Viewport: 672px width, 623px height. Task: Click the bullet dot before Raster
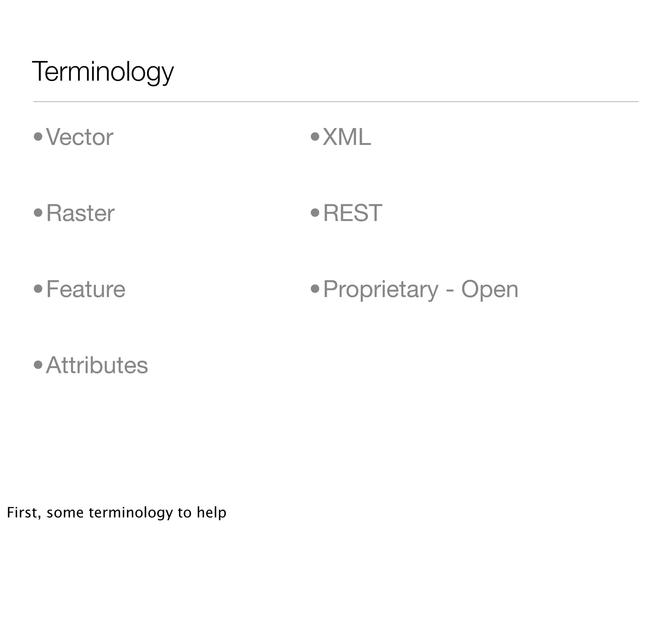(38, 213)
